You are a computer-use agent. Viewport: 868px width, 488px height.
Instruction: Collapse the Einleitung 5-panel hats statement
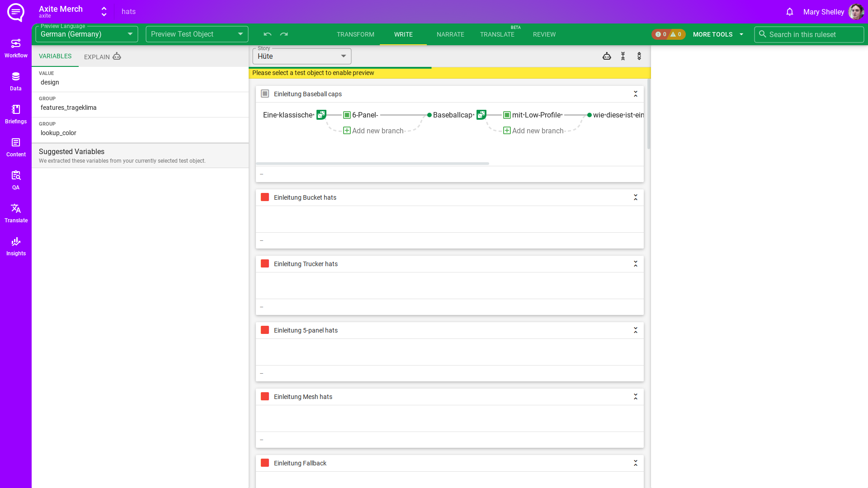coord(636,330)
